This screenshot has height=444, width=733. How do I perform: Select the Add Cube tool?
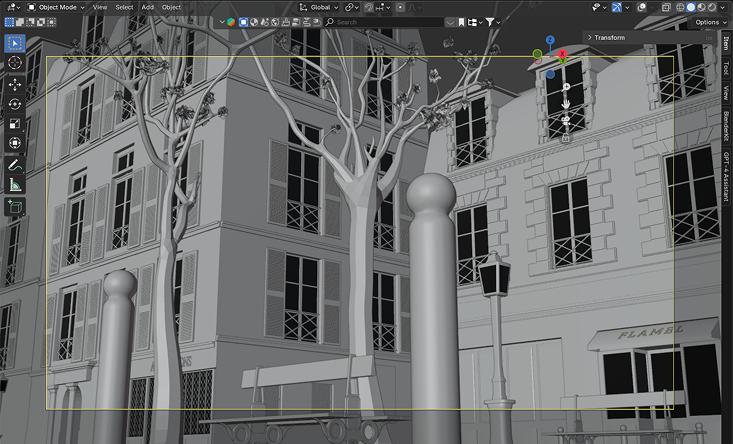[14, 207]
